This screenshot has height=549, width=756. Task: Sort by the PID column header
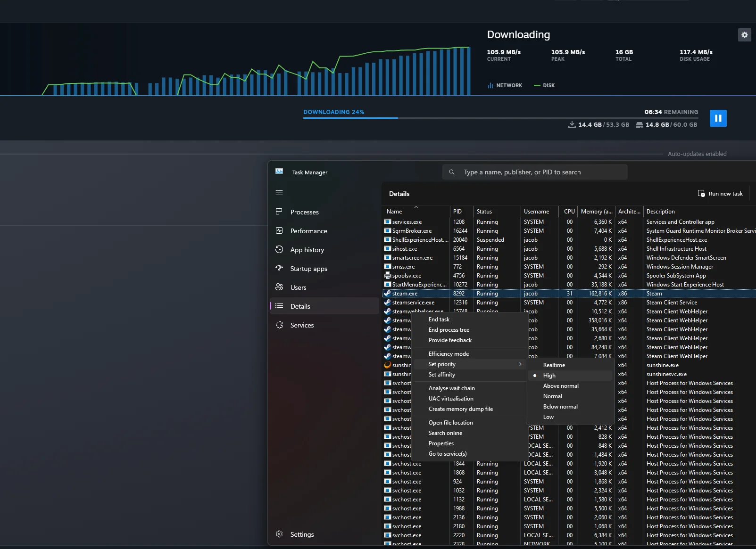coord(461,212)
